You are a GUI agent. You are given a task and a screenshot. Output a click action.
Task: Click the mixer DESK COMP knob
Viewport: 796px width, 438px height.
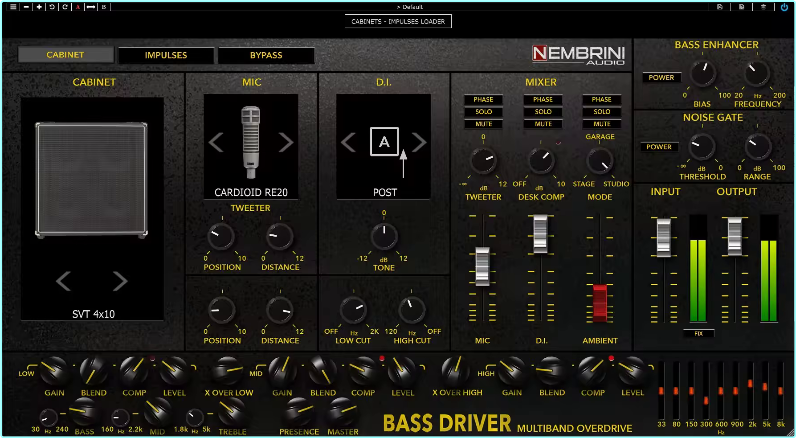pyautogui.click(x=542, y=161)
